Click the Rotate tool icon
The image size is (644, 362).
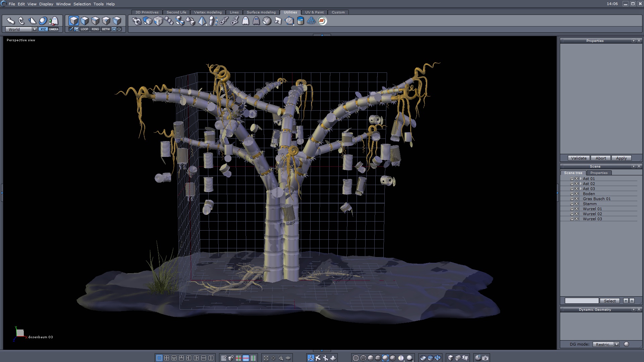click(x=21, y=21)
